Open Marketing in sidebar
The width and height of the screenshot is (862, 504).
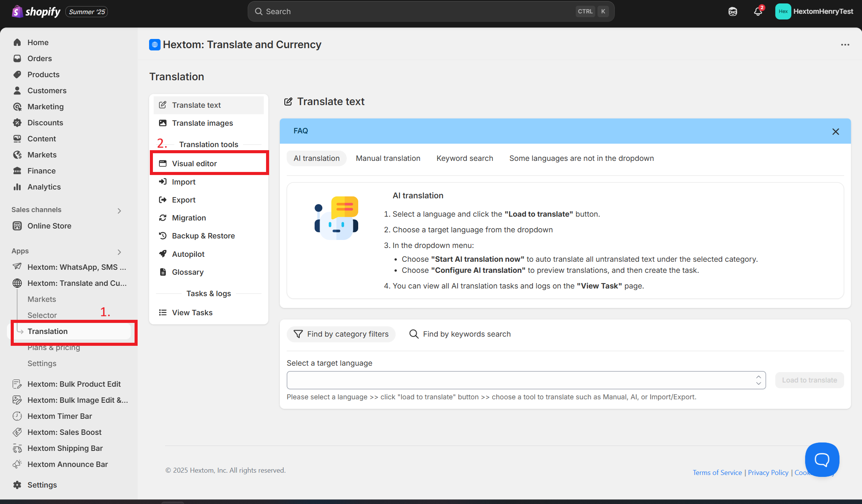point(45,107)
